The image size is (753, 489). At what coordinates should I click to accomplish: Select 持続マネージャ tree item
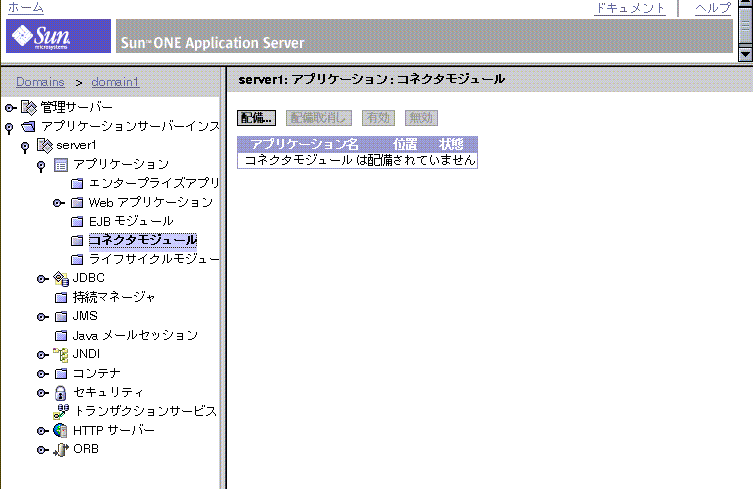[114, 297]
